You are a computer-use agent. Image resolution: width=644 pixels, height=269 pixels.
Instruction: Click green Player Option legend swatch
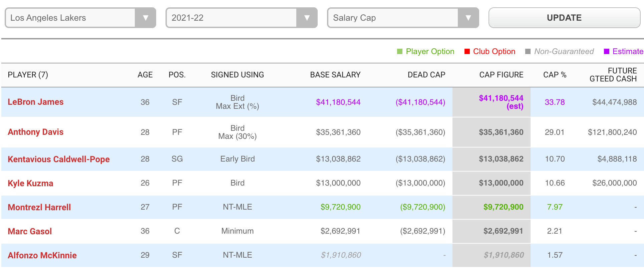pos(400,51)
